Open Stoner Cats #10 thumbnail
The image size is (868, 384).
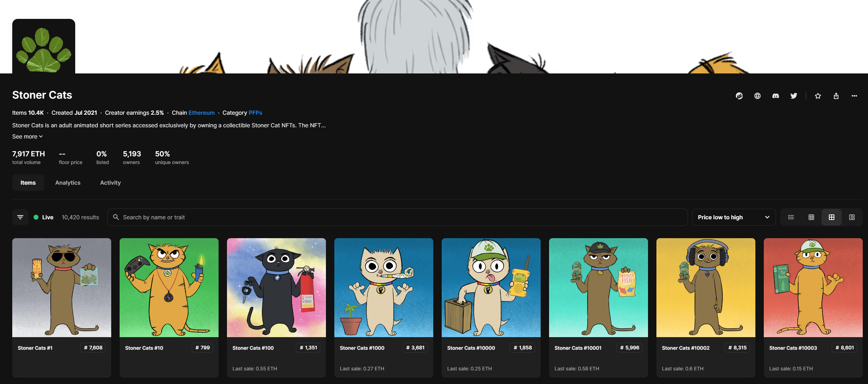click(x=169, y=287)
